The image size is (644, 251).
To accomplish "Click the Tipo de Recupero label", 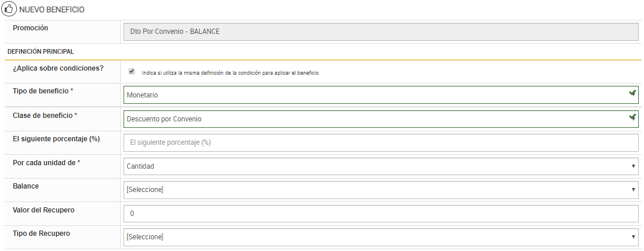I will (x=41, y=233).
